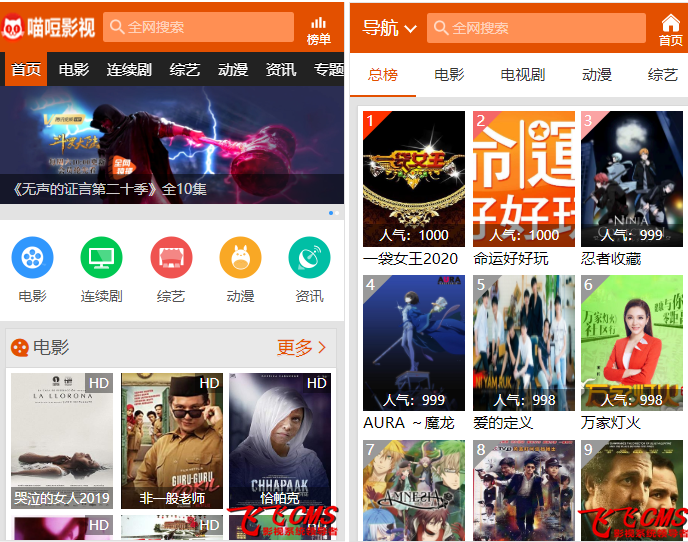Open rank 1 一袋女王2020 poster
The image size is (688, 542).
point(414,179)
